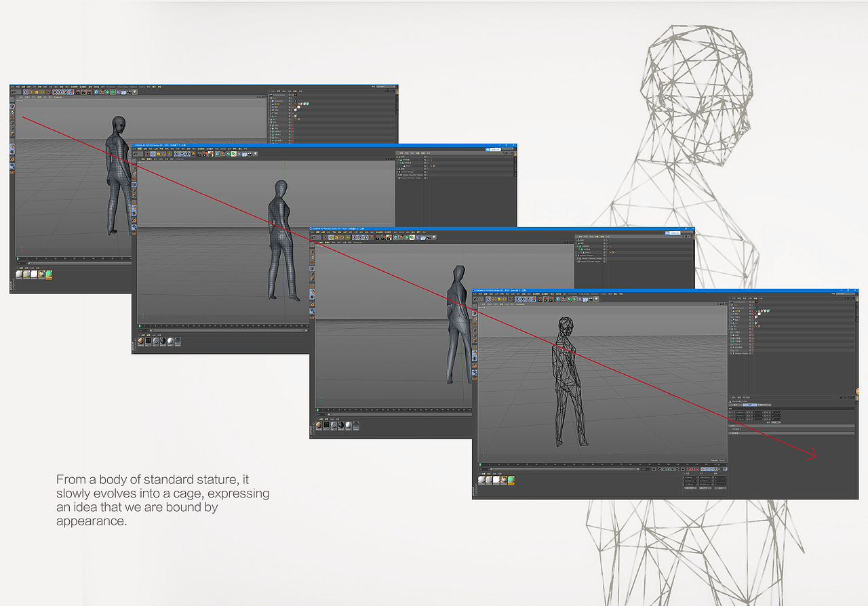
Task: Open the Camera objects icon in front window
Action: pos(591,299)
